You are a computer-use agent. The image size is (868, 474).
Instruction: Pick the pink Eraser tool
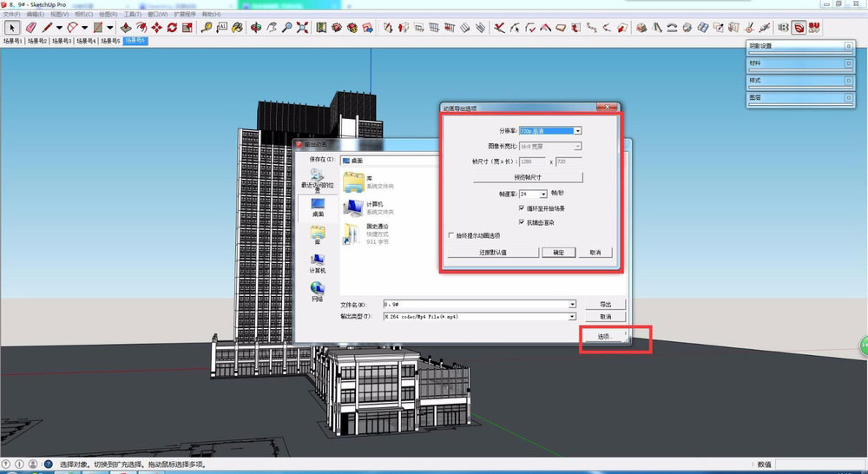31,27
